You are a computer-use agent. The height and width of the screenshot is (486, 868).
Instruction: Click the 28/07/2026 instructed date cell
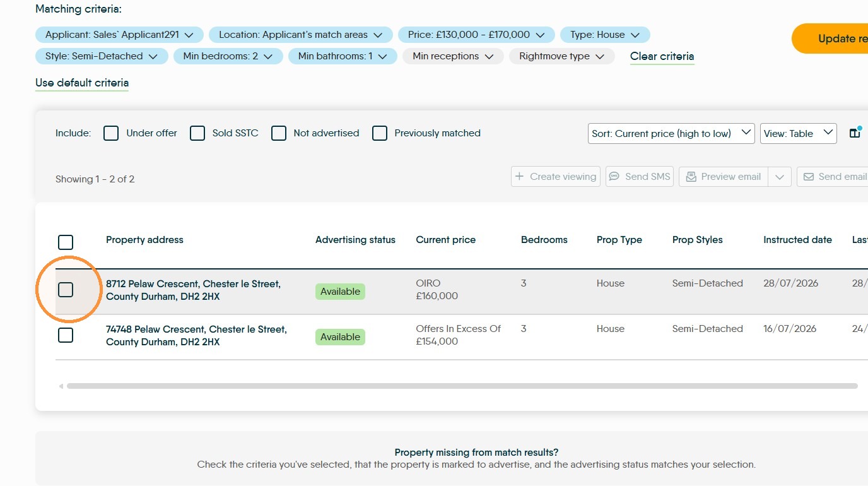point(791,283)
